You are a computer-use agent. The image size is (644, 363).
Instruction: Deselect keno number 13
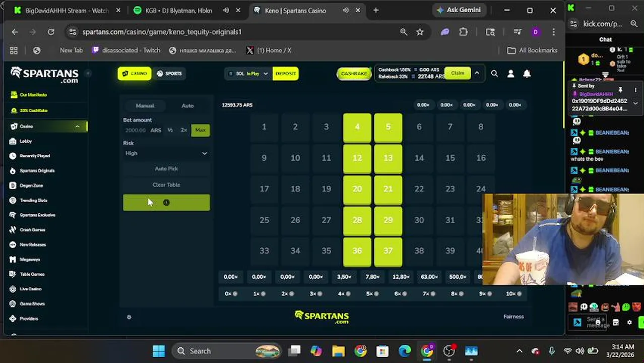[x=388, y=158]
